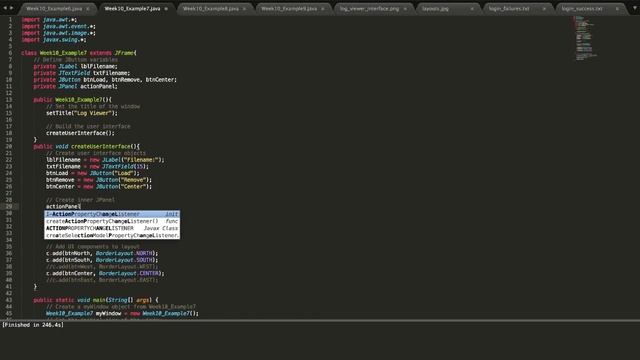Close the Week10_Example6.java tab
The width and height of the screenshot is (640, 360).
88,9
